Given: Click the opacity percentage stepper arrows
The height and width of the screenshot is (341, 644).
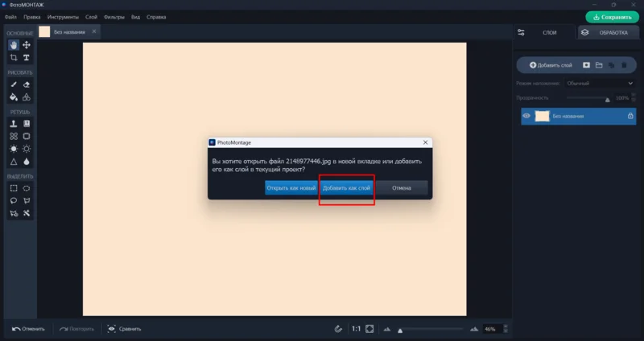Looking at the screenshot, I should click(x=634, y=98).
